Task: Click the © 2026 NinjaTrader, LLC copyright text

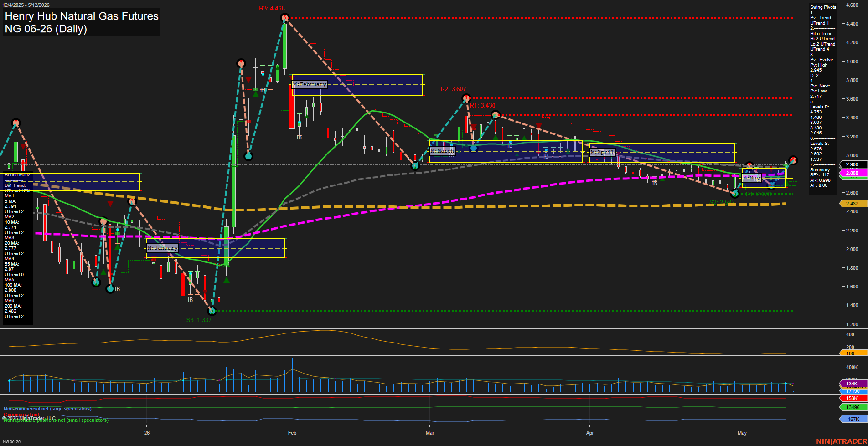Action: [x=29, y=418]
